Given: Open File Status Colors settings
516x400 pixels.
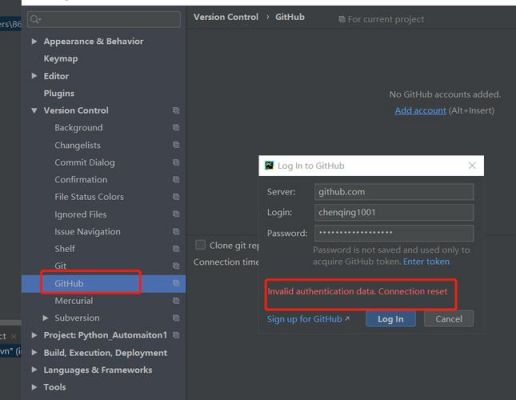Looking at the screenshot, I should coord(89,197).
